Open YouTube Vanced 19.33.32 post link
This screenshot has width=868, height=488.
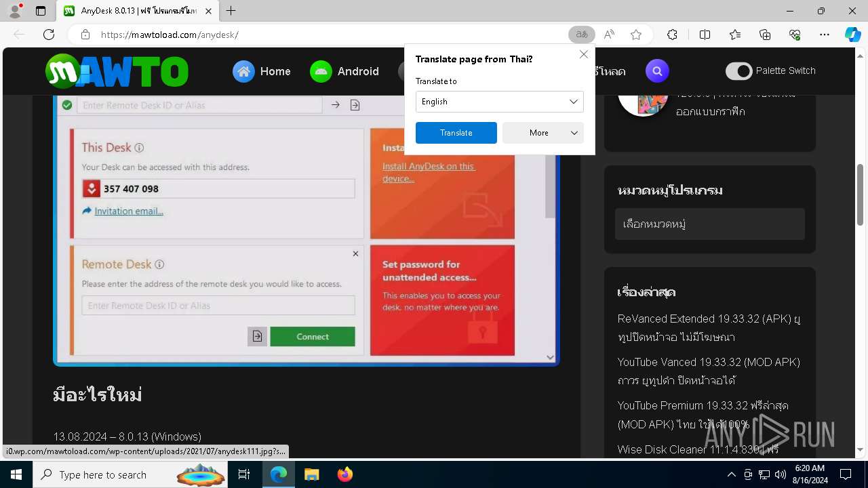(x=709, y=371)
